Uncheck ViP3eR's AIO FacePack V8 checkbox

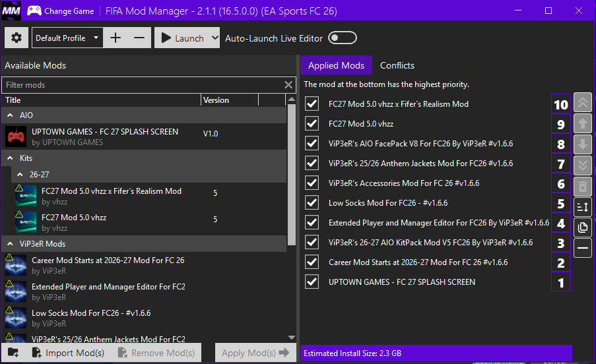[312, 143]
